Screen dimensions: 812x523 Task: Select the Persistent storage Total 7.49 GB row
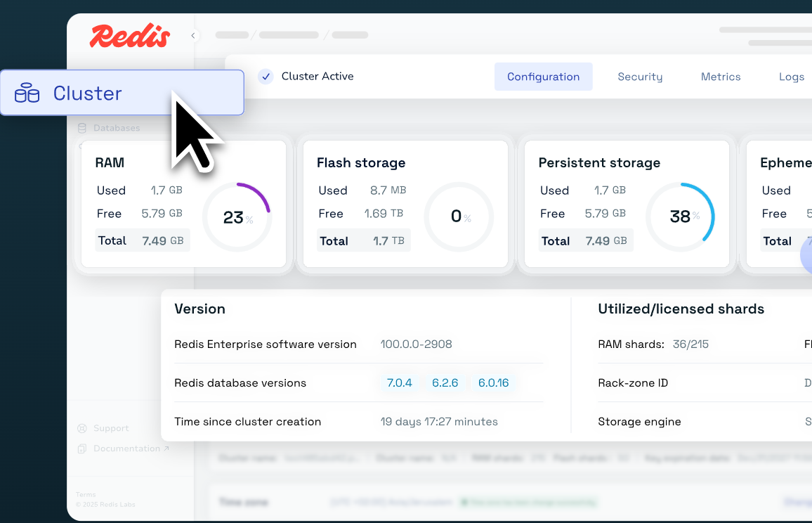click(x=586, y=240)
